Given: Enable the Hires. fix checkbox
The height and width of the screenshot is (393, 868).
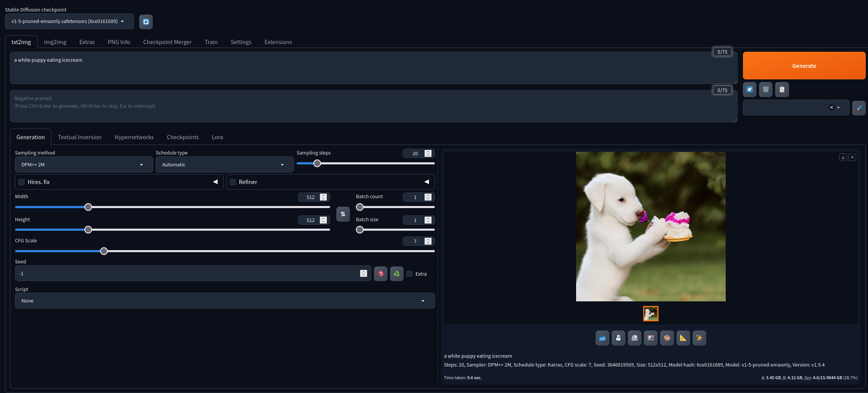Looking at the screenshot, I should [21, 182].
